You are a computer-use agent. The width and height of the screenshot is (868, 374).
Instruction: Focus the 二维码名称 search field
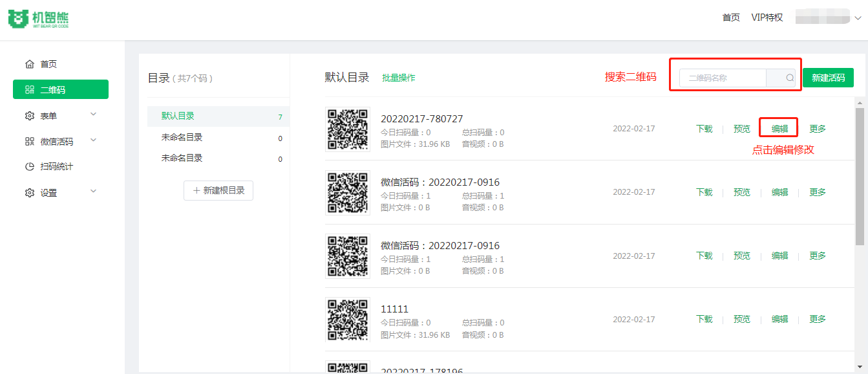pyautogui.click(x=723, y=78)
